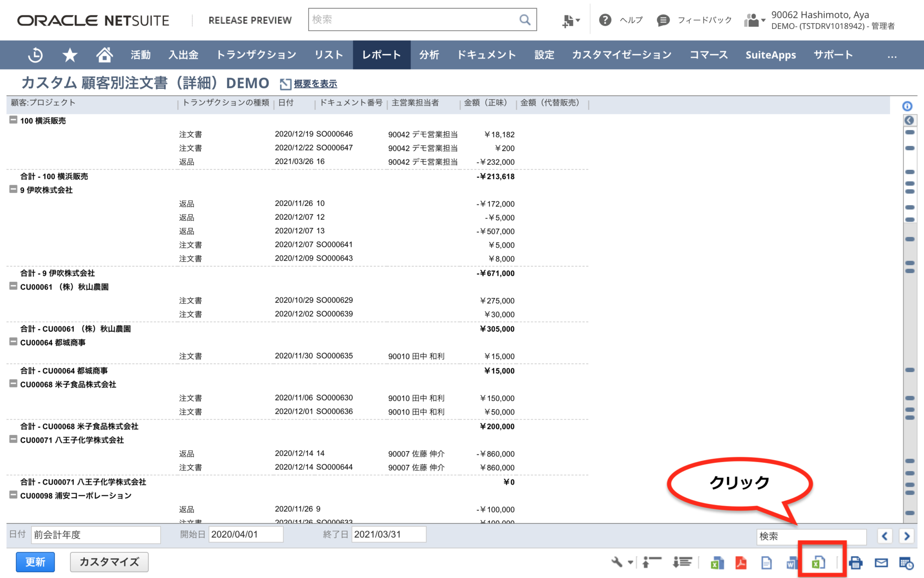Click the 検索 search field at bottom

point(811,536)
